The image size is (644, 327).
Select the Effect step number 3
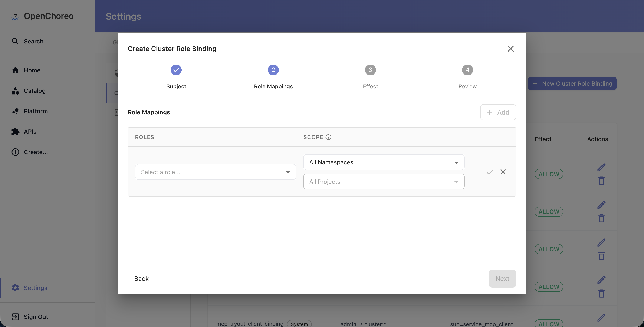click(x=370, y=70)
